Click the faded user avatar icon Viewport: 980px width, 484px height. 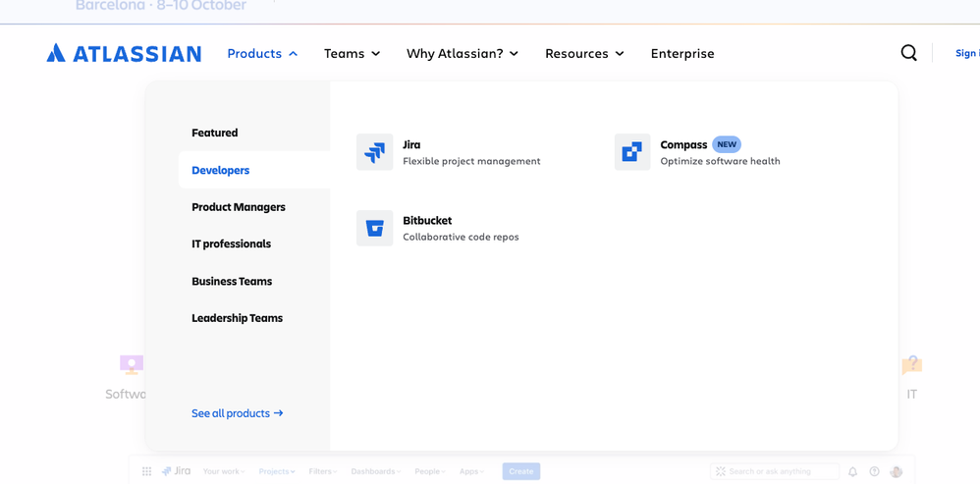[x=897, y=471]
